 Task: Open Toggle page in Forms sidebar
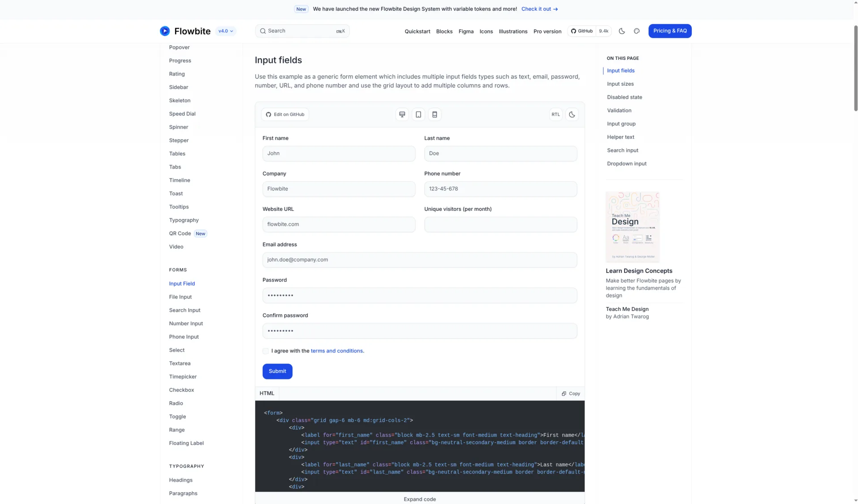click(177, 416)
